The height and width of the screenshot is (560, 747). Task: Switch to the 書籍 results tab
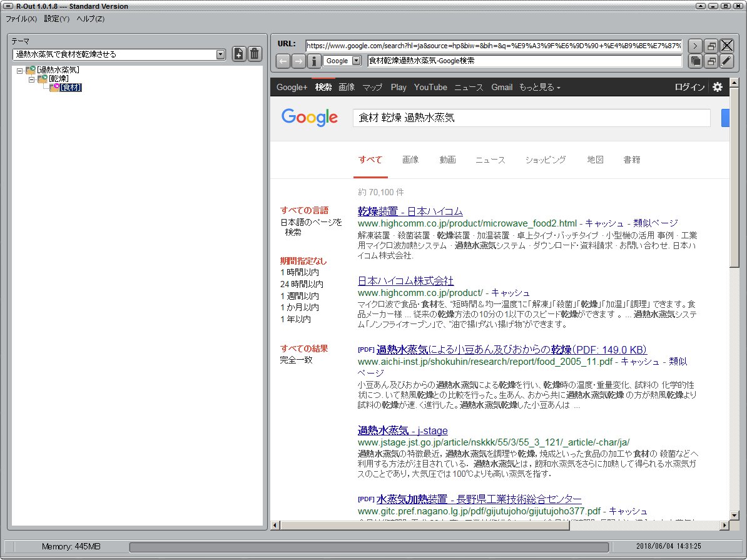(632, 160)
